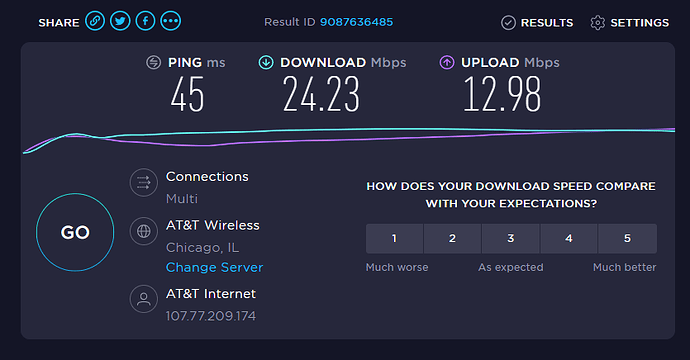690x360 pixels.
Task: Click the ping icon
Action: click(154, 62)
